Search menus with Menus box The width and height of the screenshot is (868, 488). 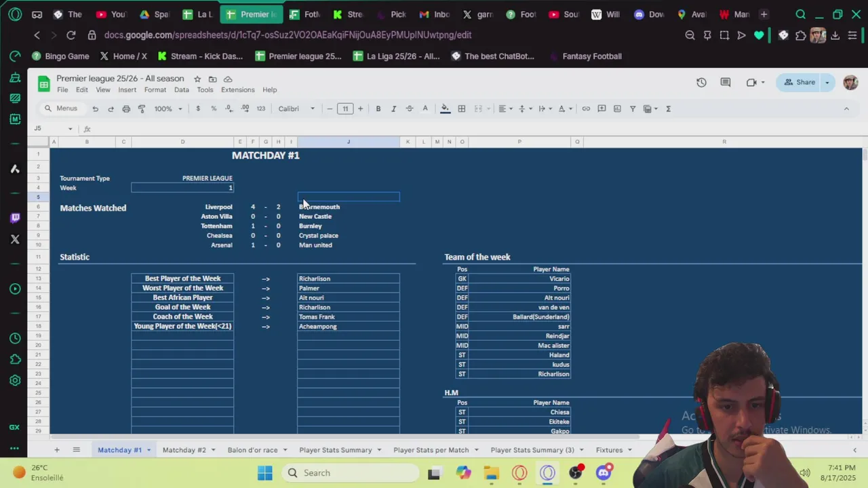(x=62, y=108)
